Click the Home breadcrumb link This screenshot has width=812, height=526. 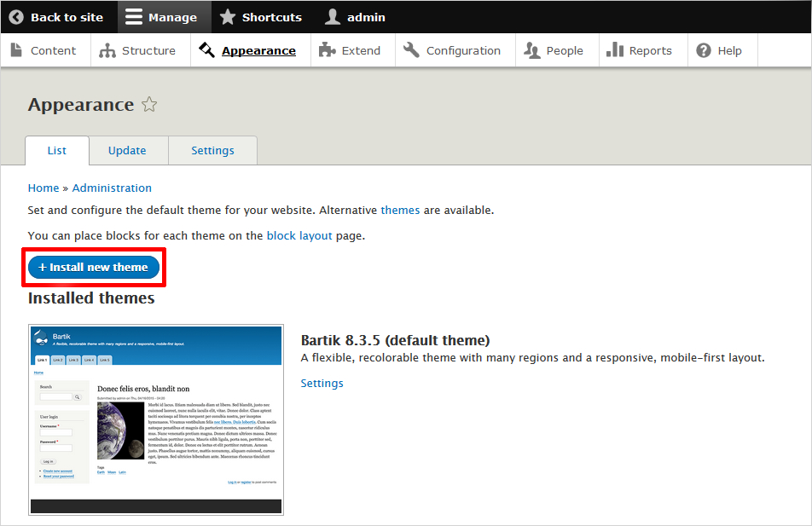pos(43,188)
